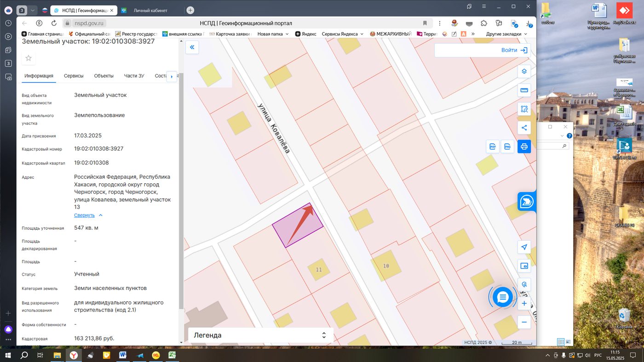Image resolution: width=644 pixels, height=362 pixels.
Task: Click cadastral value 163 213,86 руб.
Action: (x=94, y=339)
